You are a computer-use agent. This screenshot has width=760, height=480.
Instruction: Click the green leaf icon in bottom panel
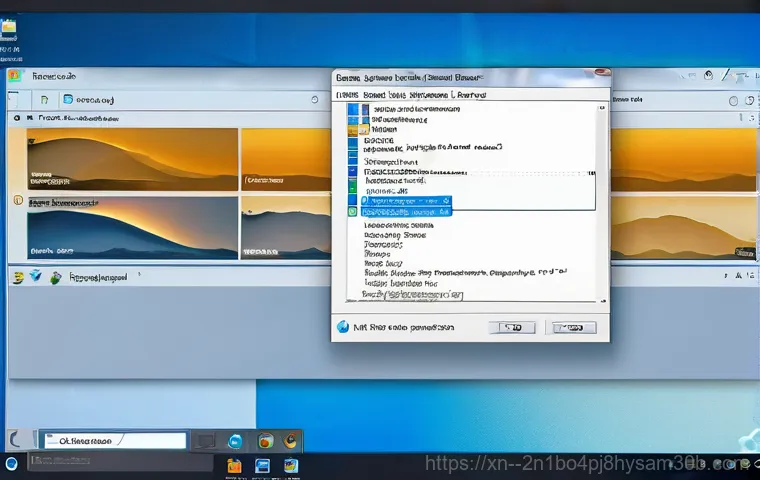(x=55, y=277)
